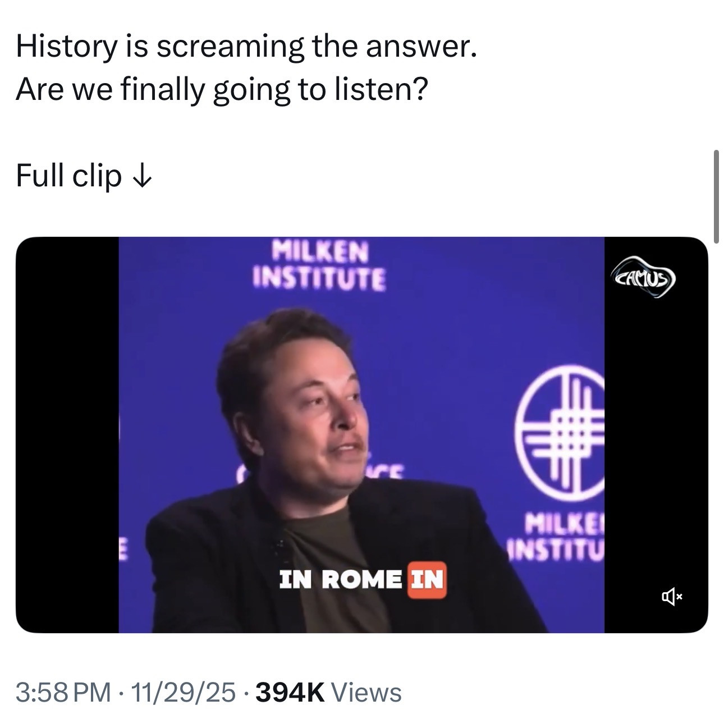The image size is (724, 728).
Task: Click the "MILKEN INSTITUTE" heading atop the video
Action: [319, 265]
